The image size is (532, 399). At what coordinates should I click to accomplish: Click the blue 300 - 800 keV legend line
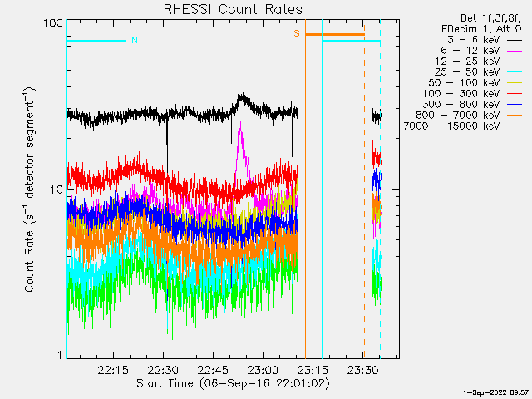pos(515,105)
